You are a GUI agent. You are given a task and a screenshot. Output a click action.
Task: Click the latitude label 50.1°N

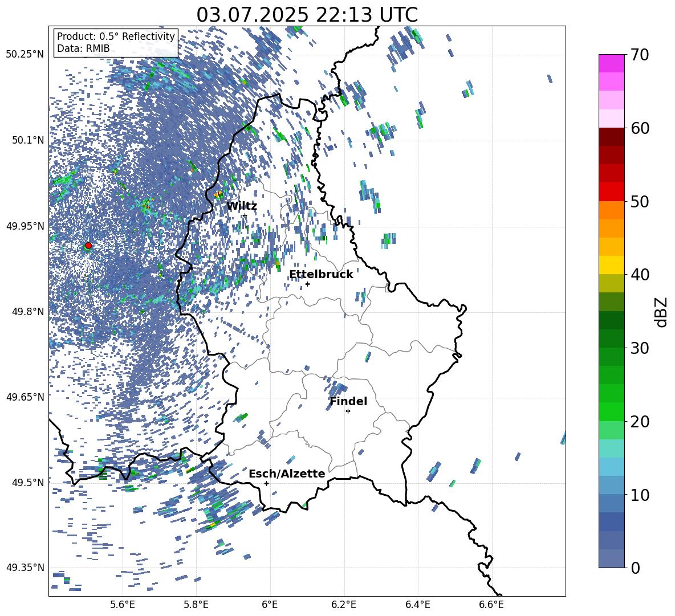(x=28, y=140)
